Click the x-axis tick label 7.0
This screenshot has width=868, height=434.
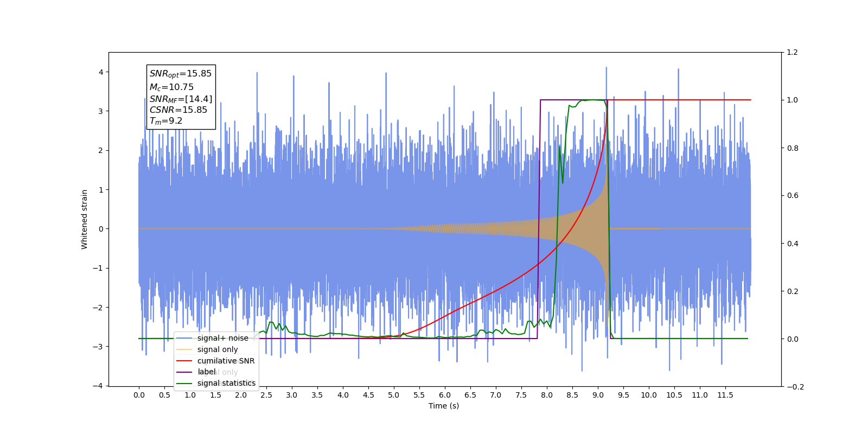pos(496,395)
